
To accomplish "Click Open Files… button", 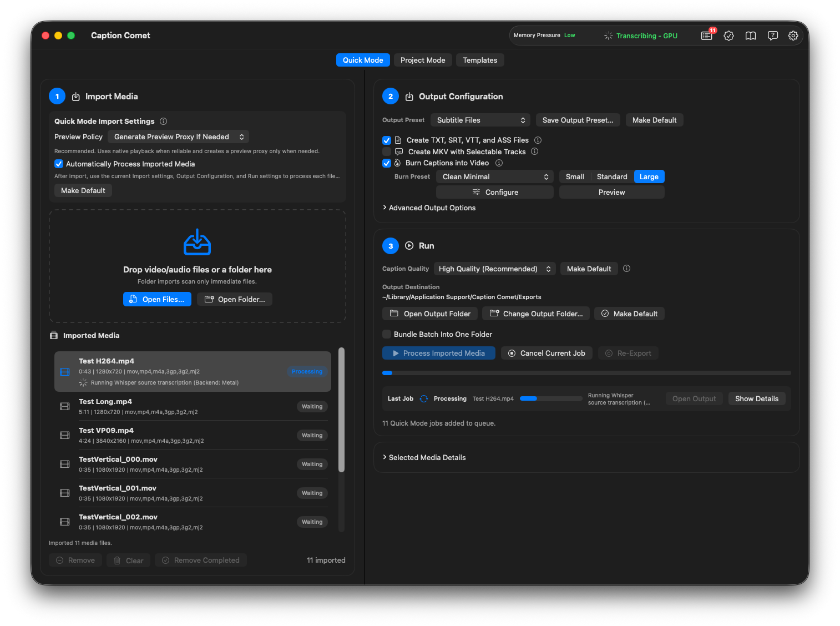I will pos(157,299).
